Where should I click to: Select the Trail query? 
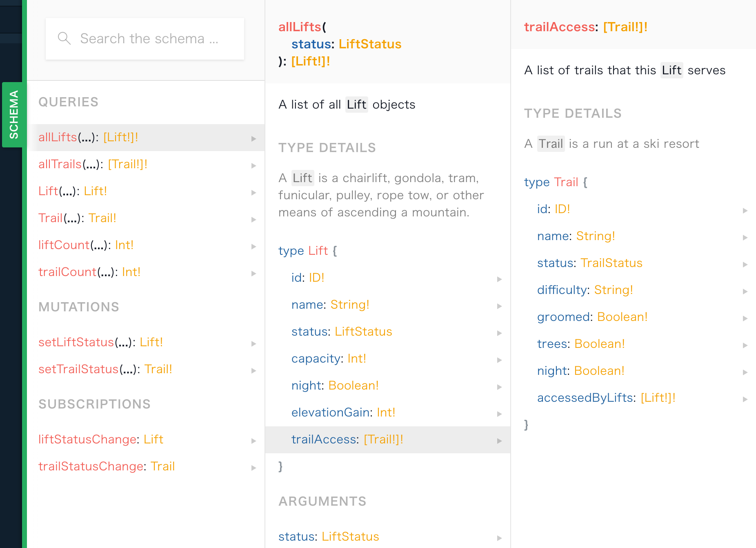tap(50, 218)
